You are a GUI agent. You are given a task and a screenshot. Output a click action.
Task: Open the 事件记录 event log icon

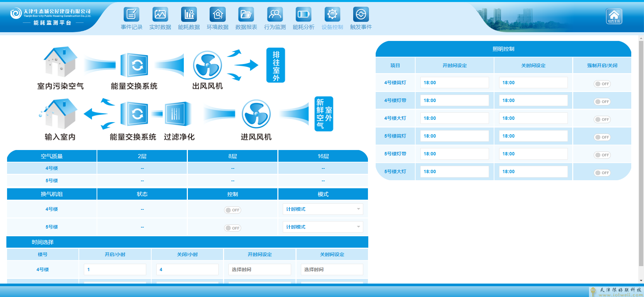(x=131, y=14)
